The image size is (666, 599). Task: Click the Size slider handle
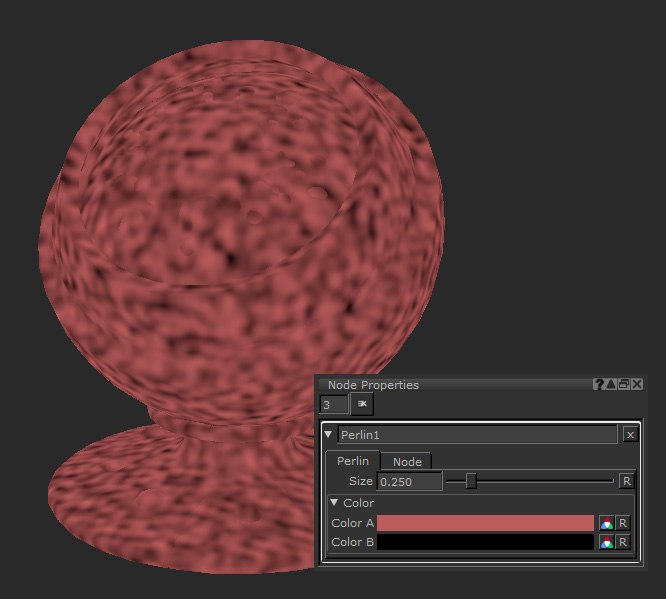[471, 481]
